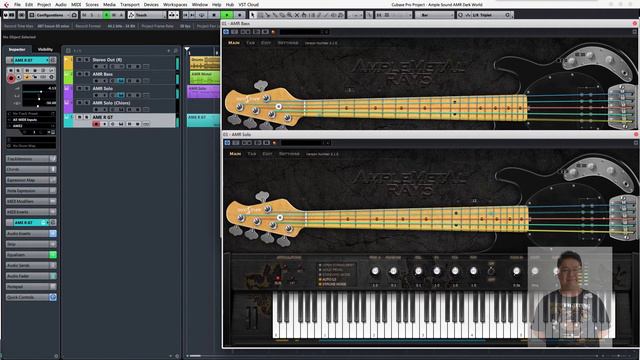Viewport: 640px width, 360px height.
Task: Click the Inspector monitor button
Action: click(x=18, y=77)
